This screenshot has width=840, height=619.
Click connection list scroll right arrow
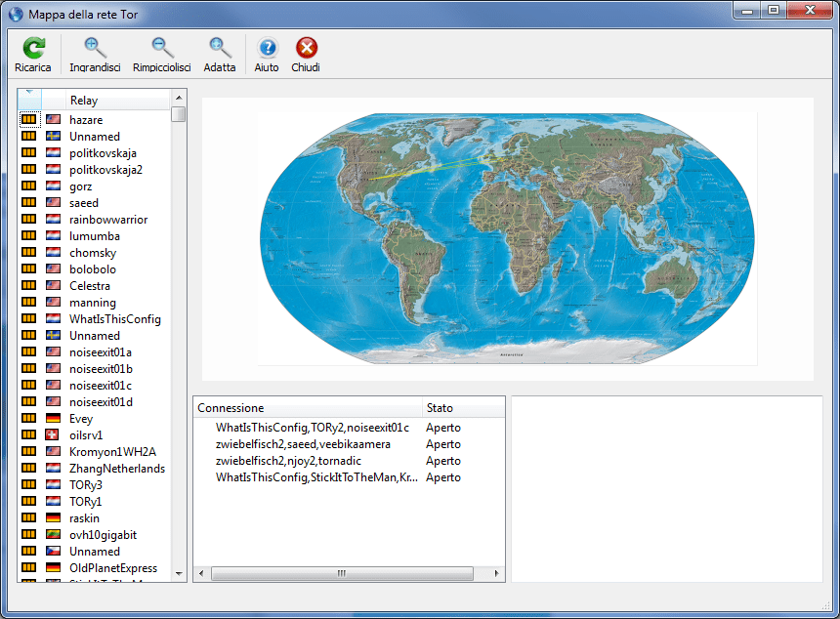point(496,573)
